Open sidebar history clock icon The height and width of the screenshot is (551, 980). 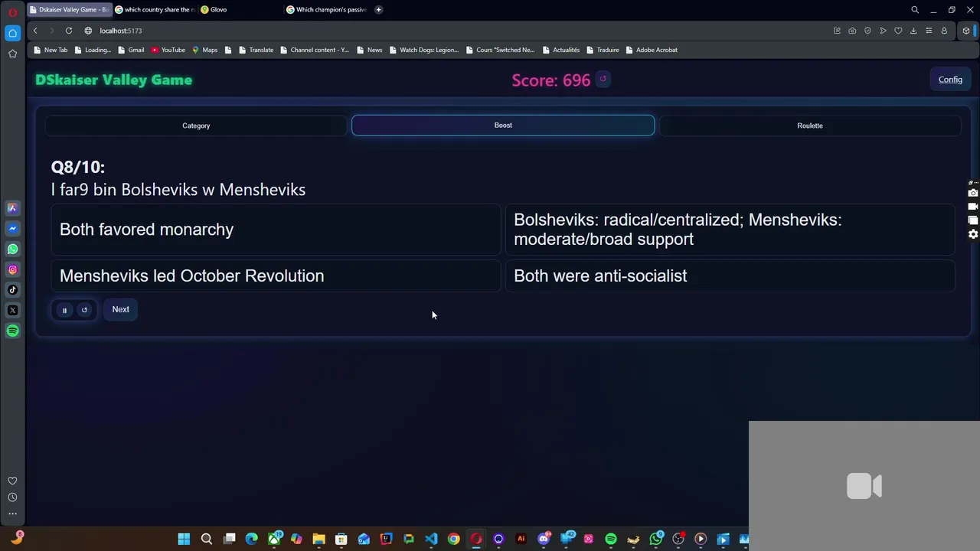[12, 497]
